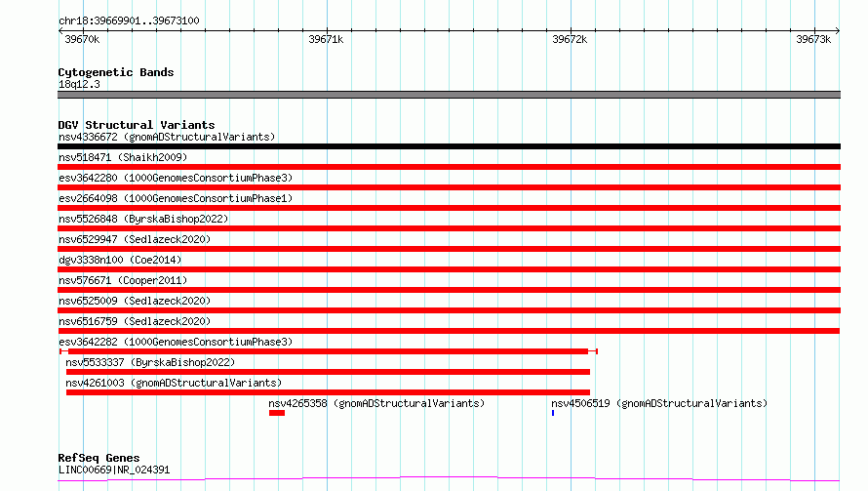
Task: Open the DGV Structural Variants track title
Action: 137,125
